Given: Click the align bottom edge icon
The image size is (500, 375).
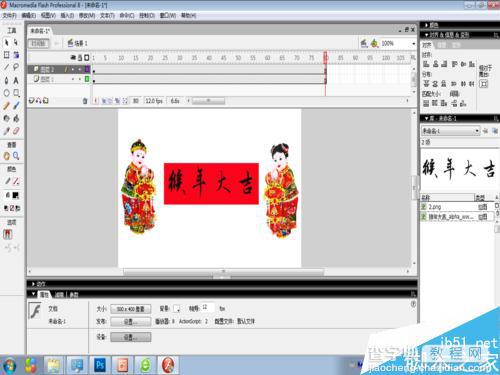Looking at the screenshot, I should pos(472,64).
